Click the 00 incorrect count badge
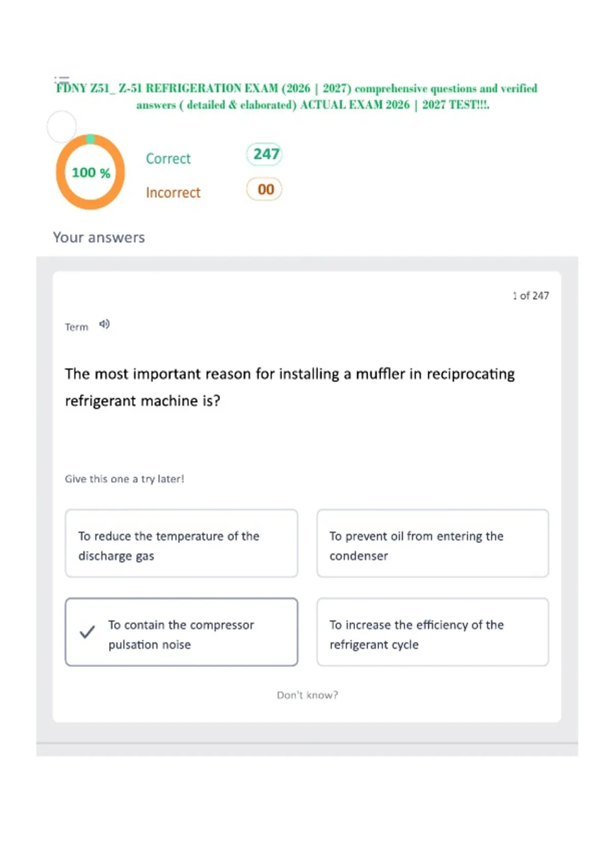The width and height of the screenshot is (613, 868). tap(265, 189)
